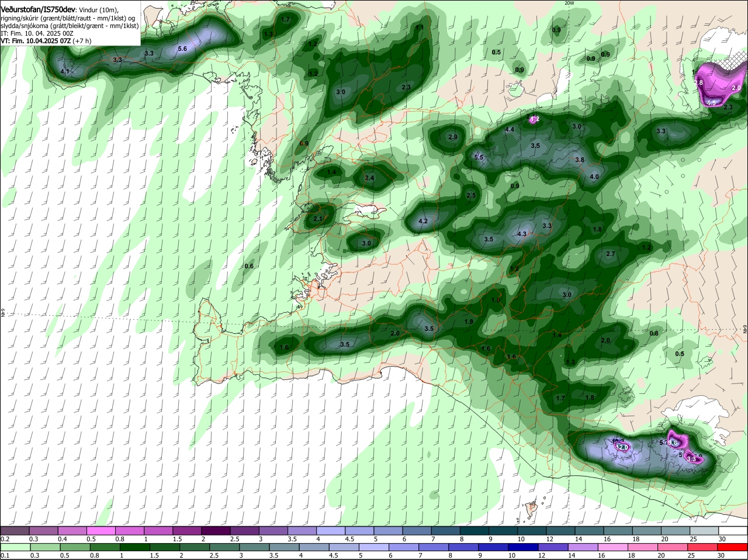This screenshot has height=560, width=748.
Task: Click the valid time line VT: Fim. 10.04.2025 07Z
Action: pyautogui.click(x=36, y=42)
